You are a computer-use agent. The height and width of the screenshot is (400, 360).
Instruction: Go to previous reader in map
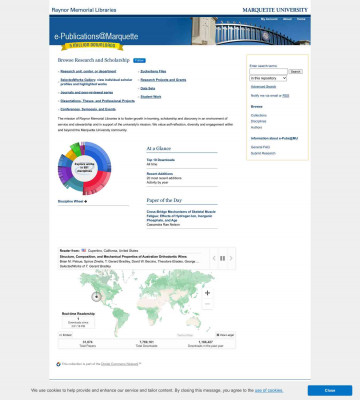tap(214, 258)
